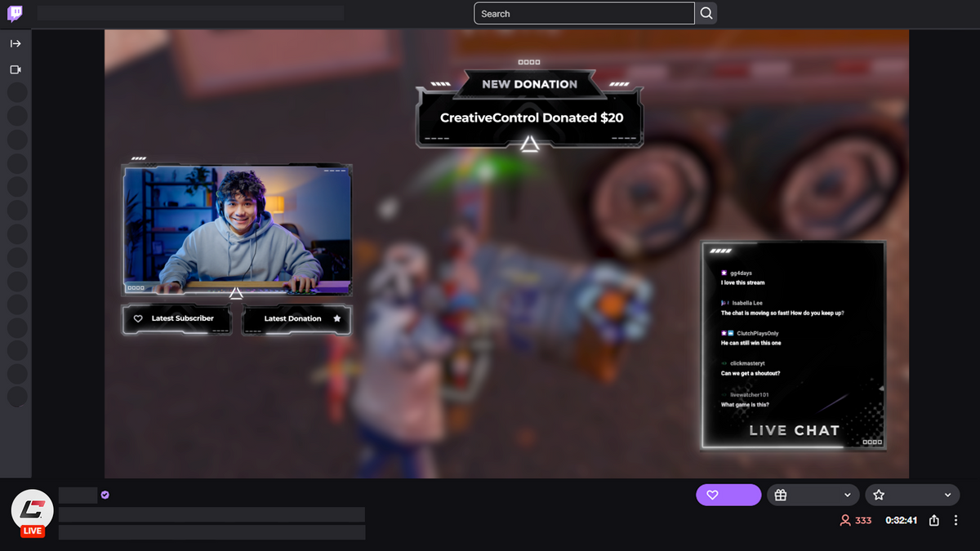Click the LIVE CHAT overlay panel
This screenshot has height=551, width=980.
(x=794, y=344)
